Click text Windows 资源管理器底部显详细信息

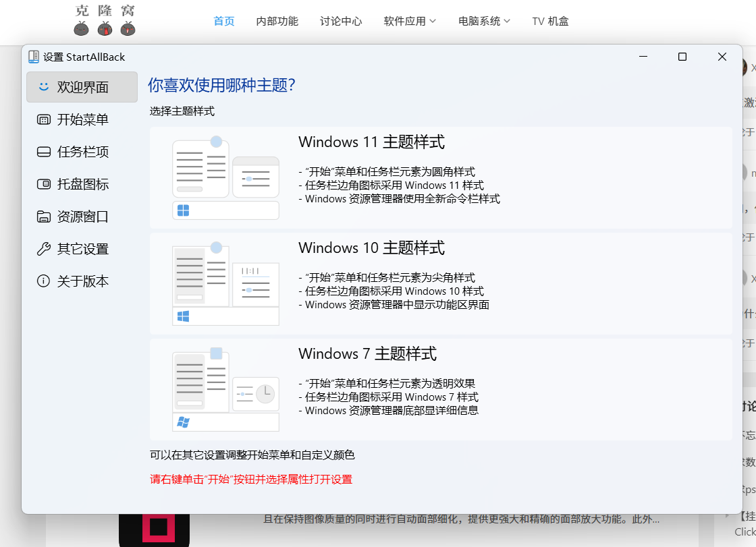391,410
